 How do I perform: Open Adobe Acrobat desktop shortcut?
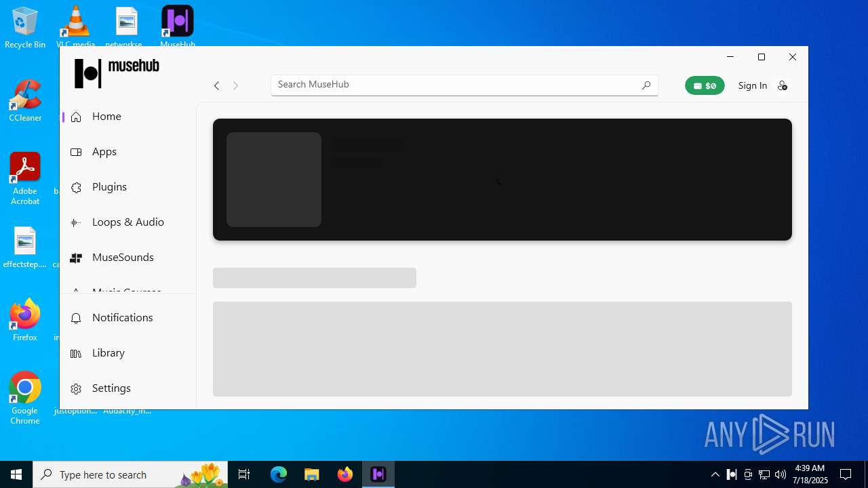pos(25,179)
